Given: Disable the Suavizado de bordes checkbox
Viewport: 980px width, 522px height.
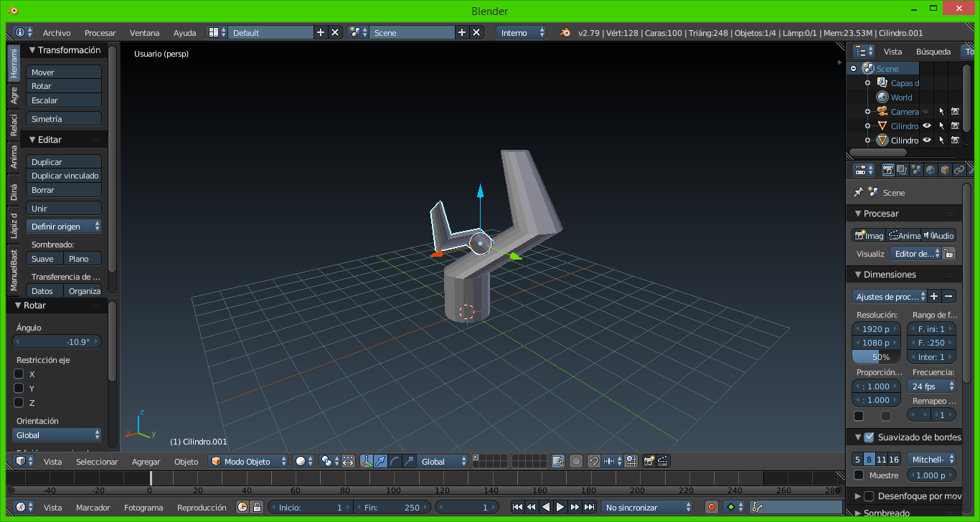Looking at the screenshot, I should (x=869, y=437).
